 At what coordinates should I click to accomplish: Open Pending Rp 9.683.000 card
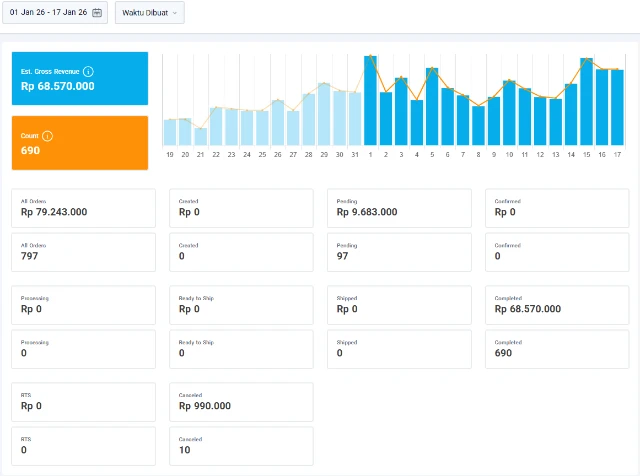coord(399,208)
